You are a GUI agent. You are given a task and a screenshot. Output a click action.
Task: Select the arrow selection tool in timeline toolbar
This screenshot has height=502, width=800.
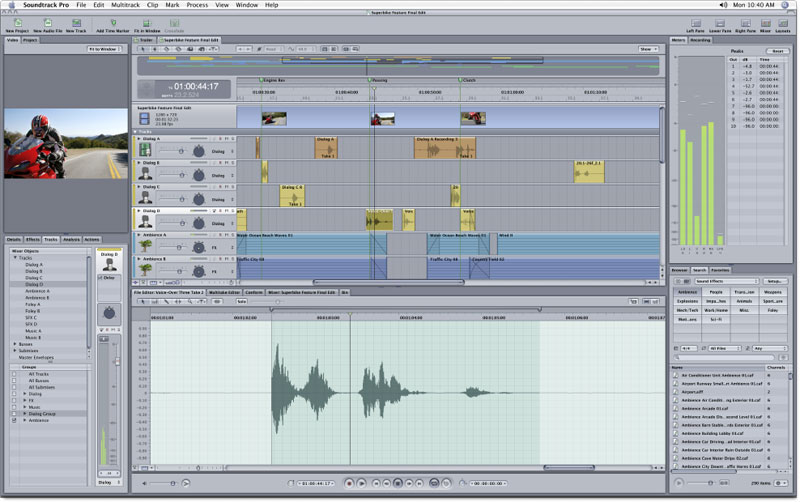click(x=143, y=49)
